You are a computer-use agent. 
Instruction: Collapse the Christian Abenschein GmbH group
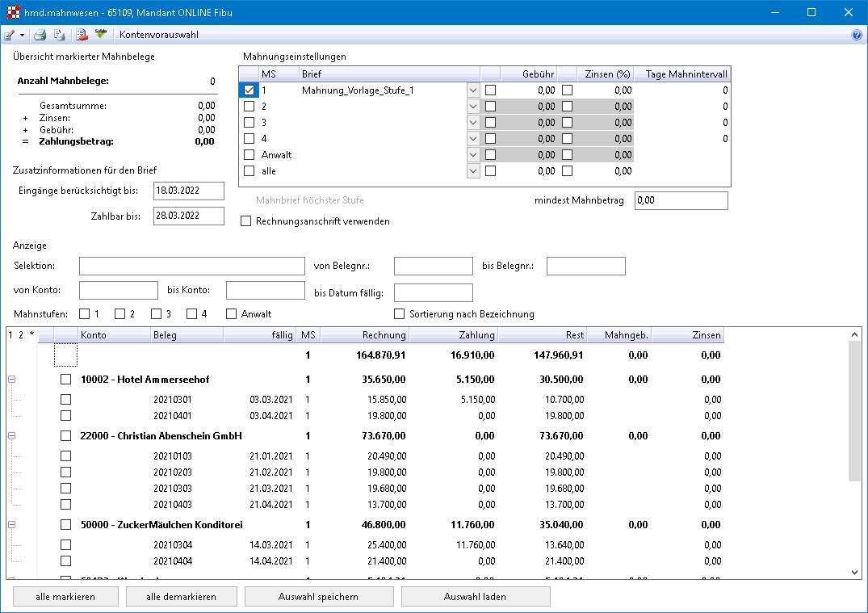[x=11, y=436]
